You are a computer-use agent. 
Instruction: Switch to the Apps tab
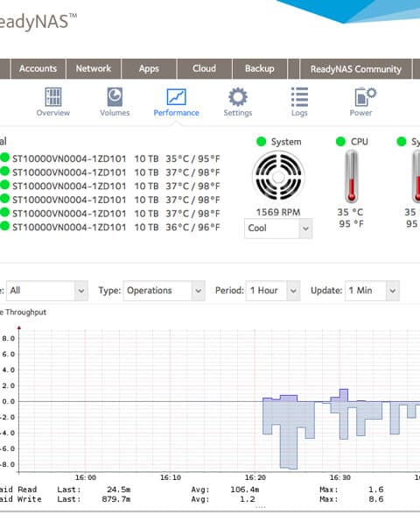149,68
